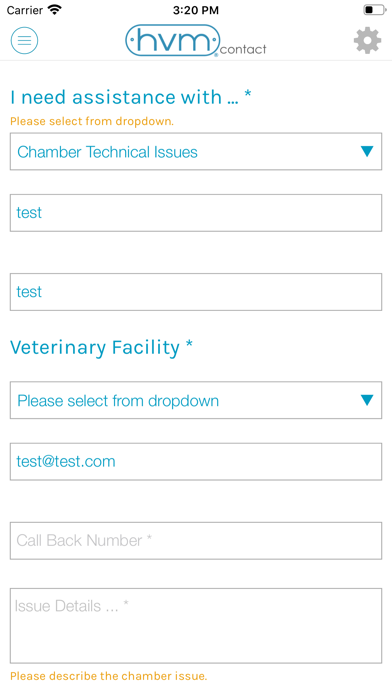
Task: Tap the 3:20 PM clock
Action: [x=196, y=10]
